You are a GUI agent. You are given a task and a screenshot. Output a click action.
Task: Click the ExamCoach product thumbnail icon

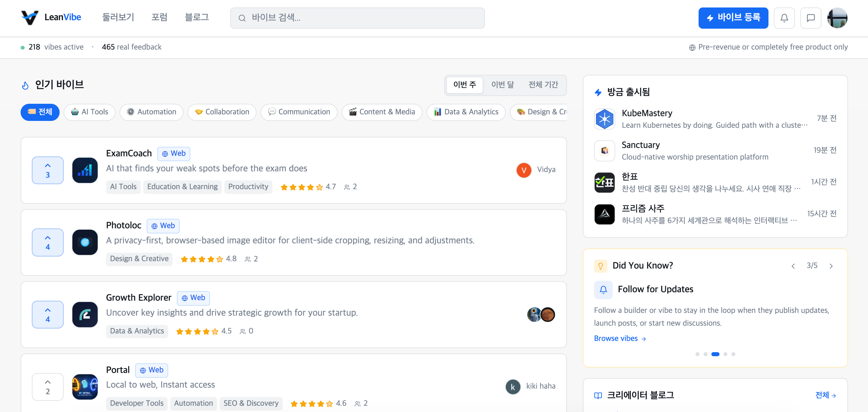click(85, 170)
